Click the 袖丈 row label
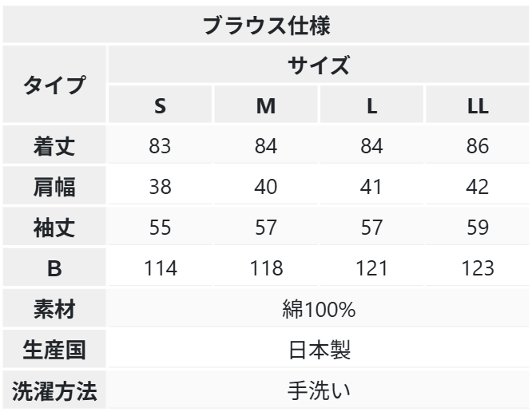 [54, 228]
